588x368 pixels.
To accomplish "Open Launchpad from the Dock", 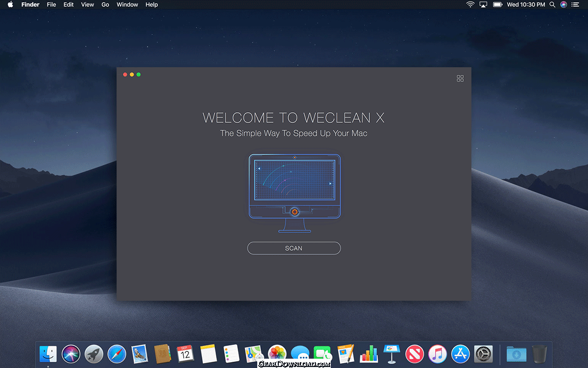I will (x=94, y=353).
